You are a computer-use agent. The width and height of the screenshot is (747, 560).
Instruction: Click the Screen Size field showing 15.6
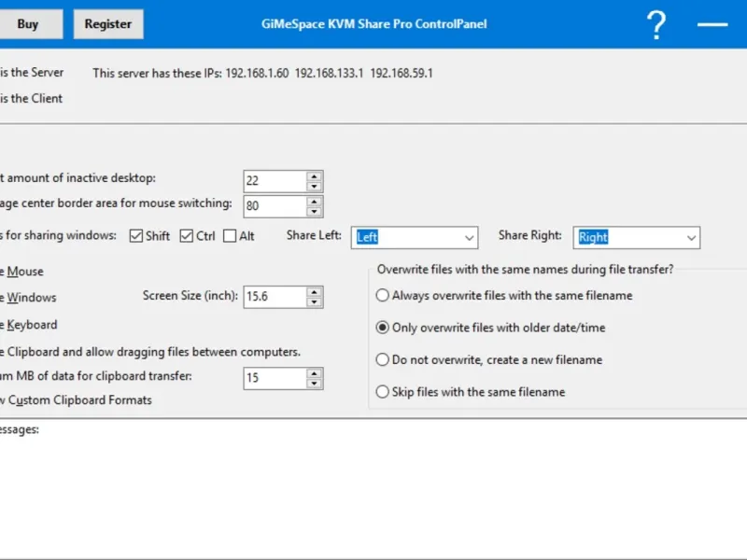click(x=275, y=297)
